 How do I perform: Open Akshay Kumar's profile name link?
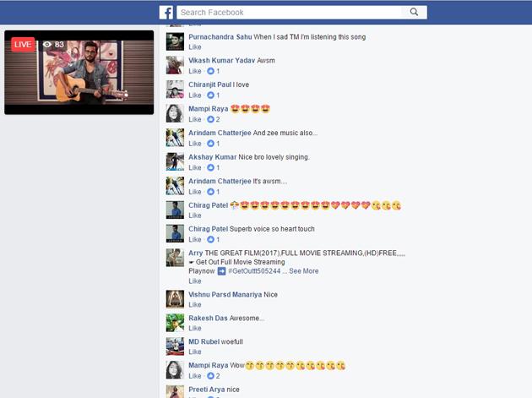coord(213,157)
